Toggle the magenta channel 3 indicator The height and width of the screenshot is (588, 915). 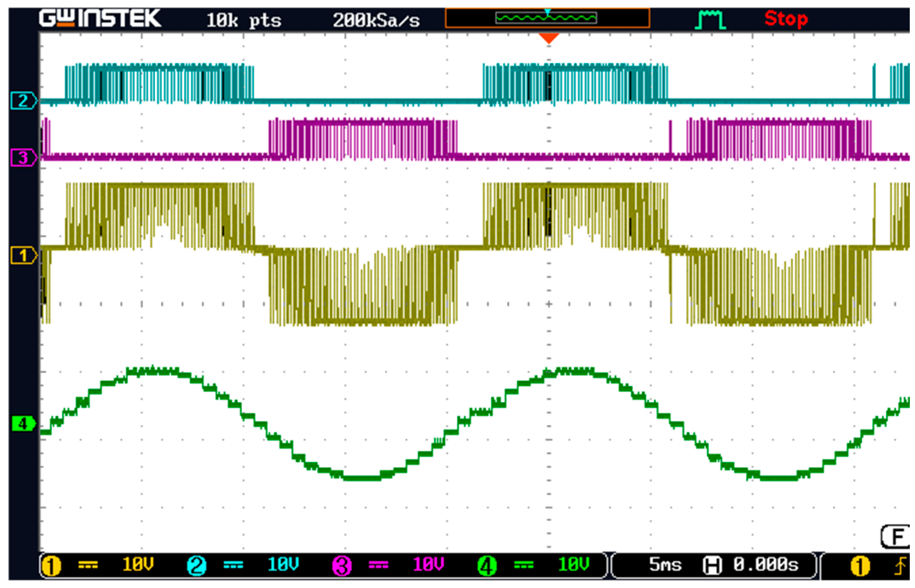(x=342, y=566)
